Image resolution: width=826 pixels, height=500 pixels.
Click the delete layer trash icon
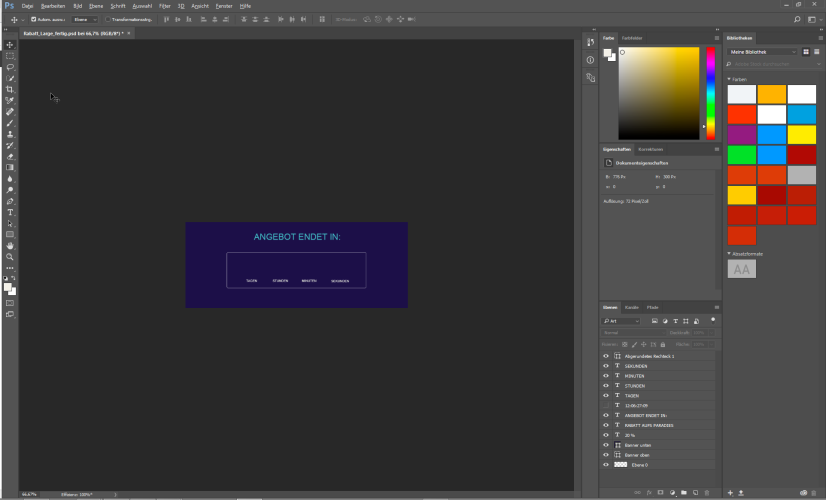pos(707,493)
